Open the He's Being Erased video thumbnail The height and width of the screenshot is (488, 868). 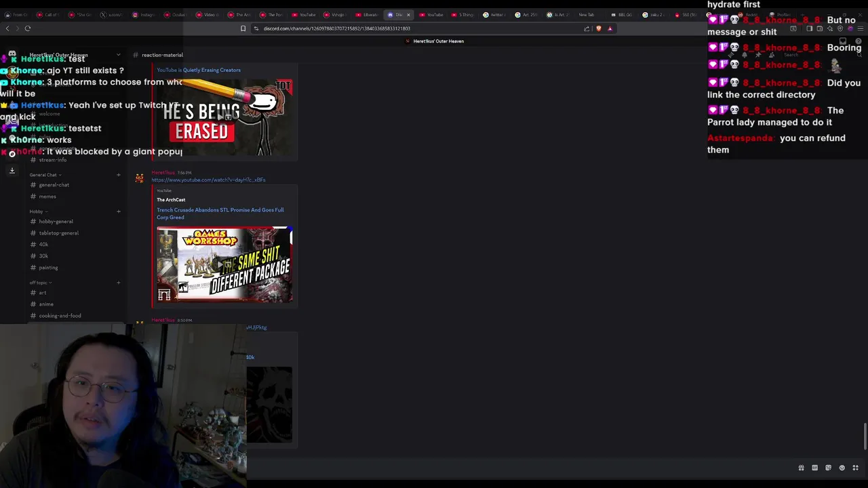coord(224,117)
